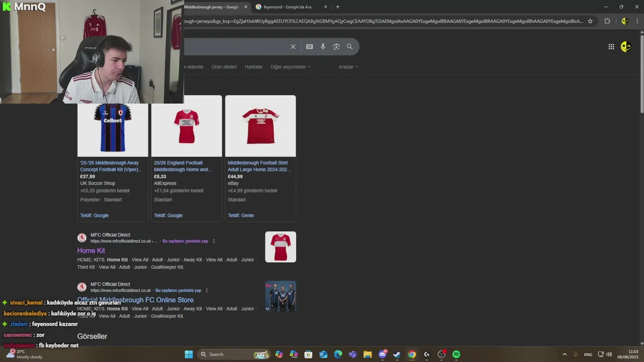
Task: Open the on-screen keyboard input tool icon
Action: tap(309, 47)
